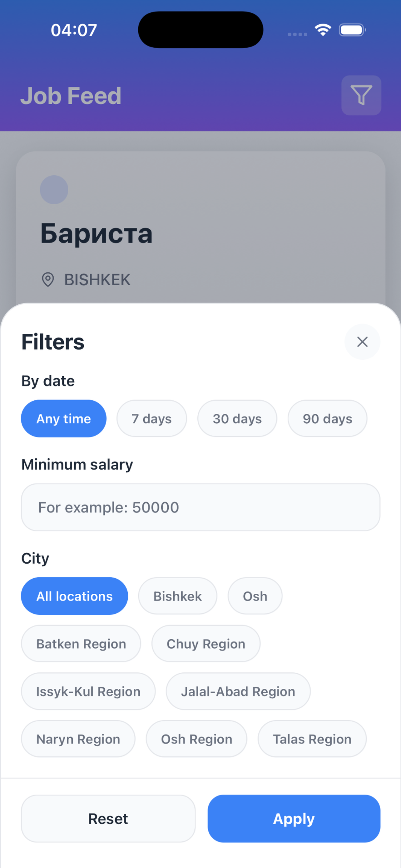This screenshot has width=401, height=868.
Task: Select the Any time date chip
Action: tap(64, 418)
